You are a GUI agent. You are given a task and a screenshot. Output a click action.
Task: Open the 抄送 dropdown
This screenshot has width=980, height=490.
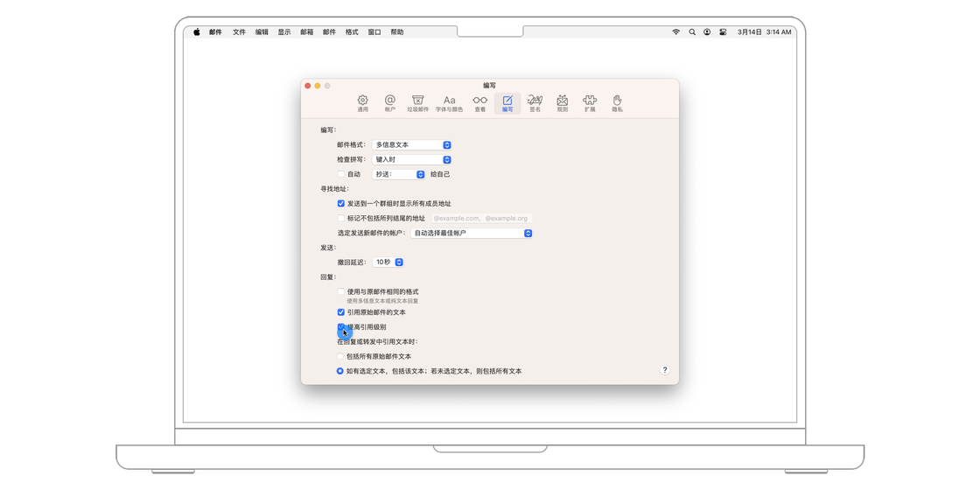(399, 174)
